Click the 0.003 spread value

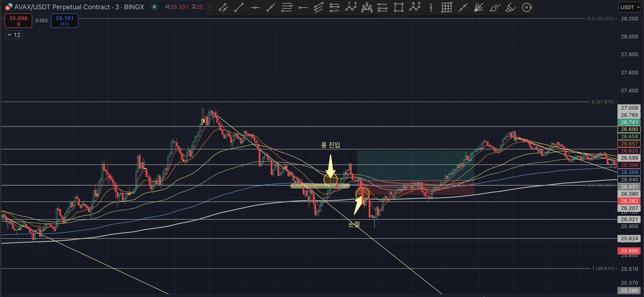[41, 20]
